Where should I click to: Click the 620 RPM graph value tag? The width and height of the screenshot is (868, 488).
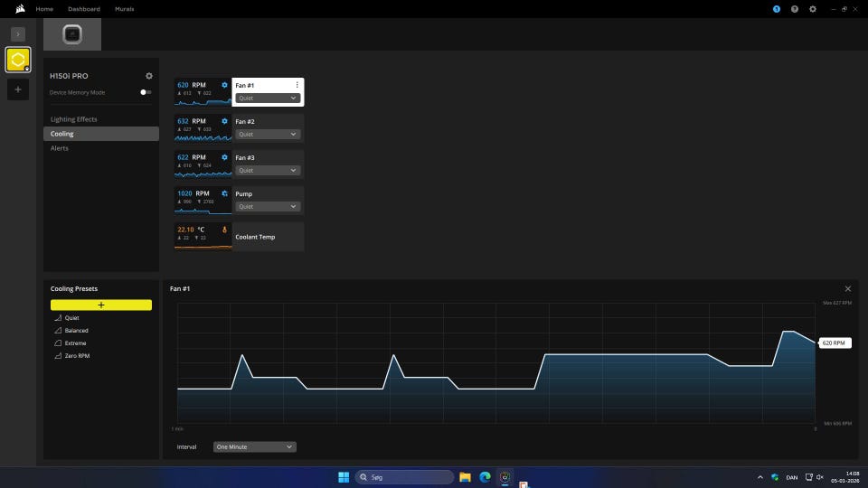tap(835, 343)
